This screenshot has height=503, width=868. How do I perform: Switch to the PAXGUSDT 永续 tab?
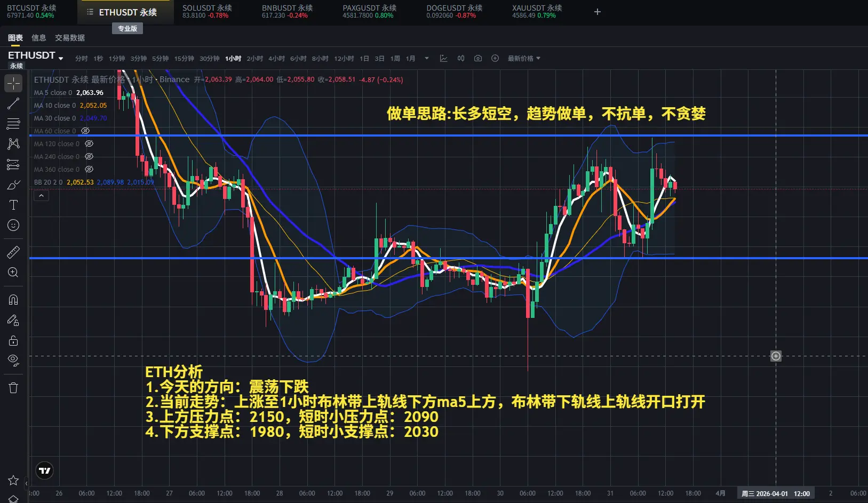[370, 12]
